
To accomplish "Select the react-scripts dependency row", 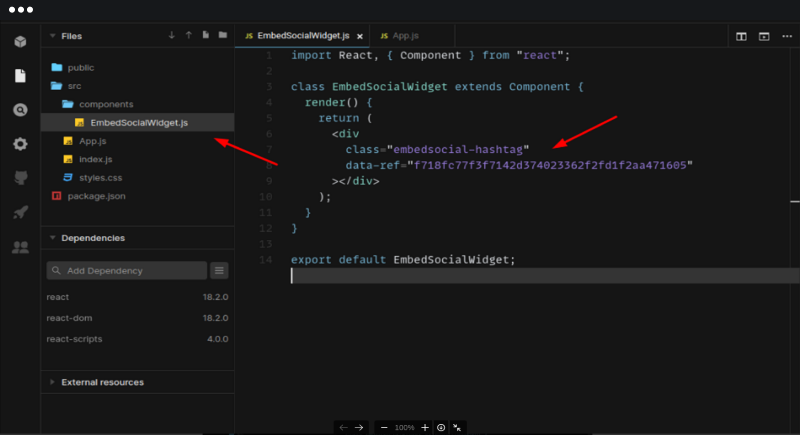I will tap(137, 339).
